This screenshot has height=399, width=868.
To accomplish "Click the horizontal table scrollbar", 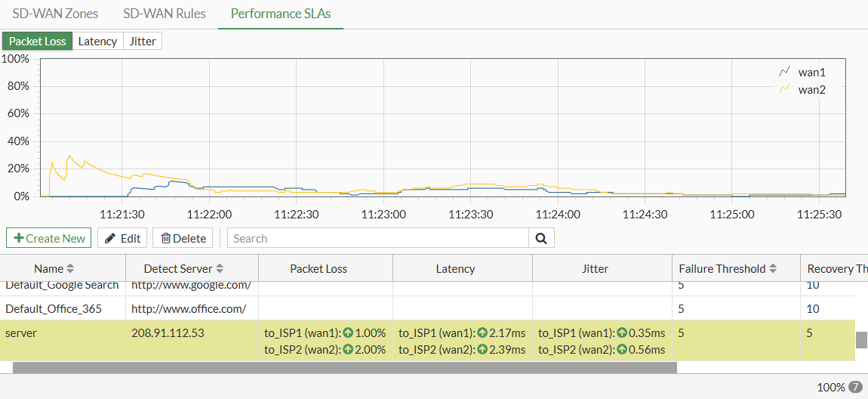I will 345,367.
